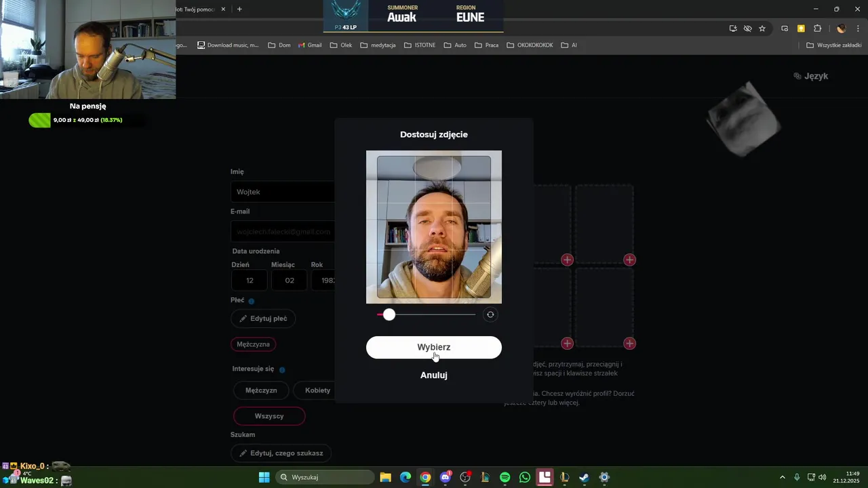Open WhatsApp from the taskbar
Viewport: 868px width, 488px height.
(x=524, y=477)
